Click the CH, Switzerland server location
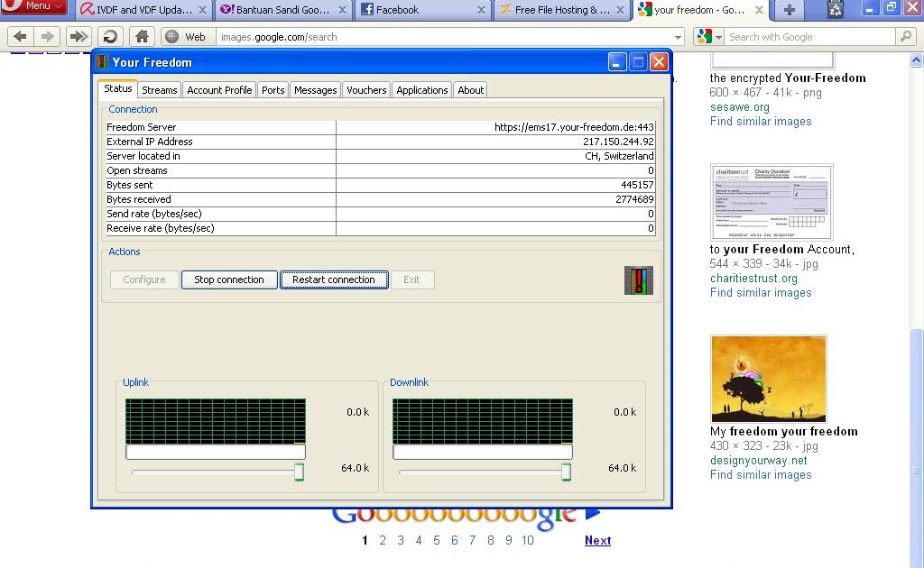 [619, 156]
